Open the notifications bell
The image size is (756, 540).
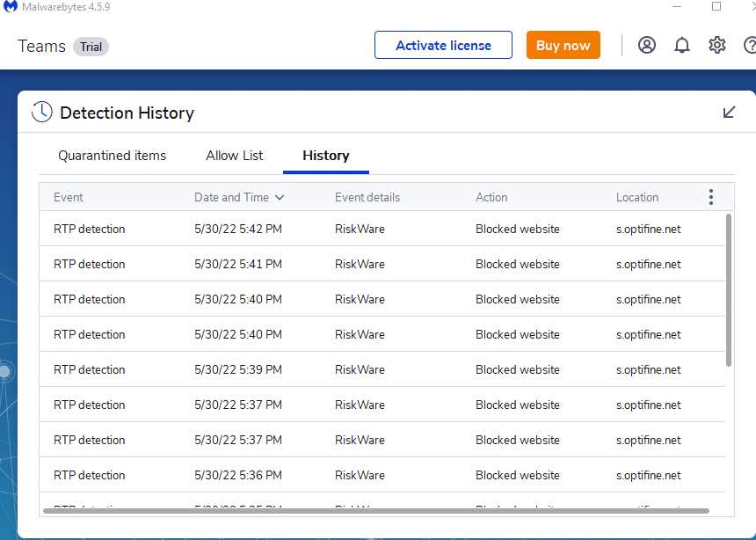[x=682, y=45]
